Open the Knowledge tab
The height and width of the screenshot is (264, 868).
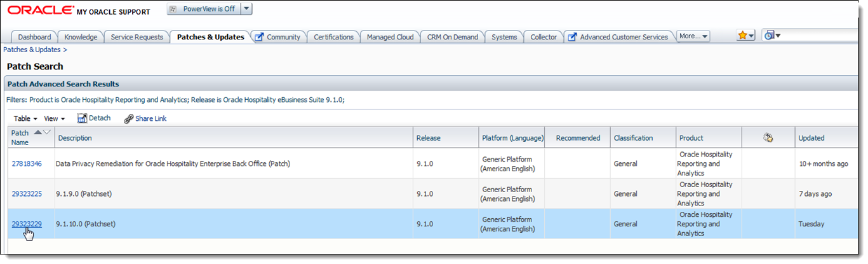(x=81, y=37)
